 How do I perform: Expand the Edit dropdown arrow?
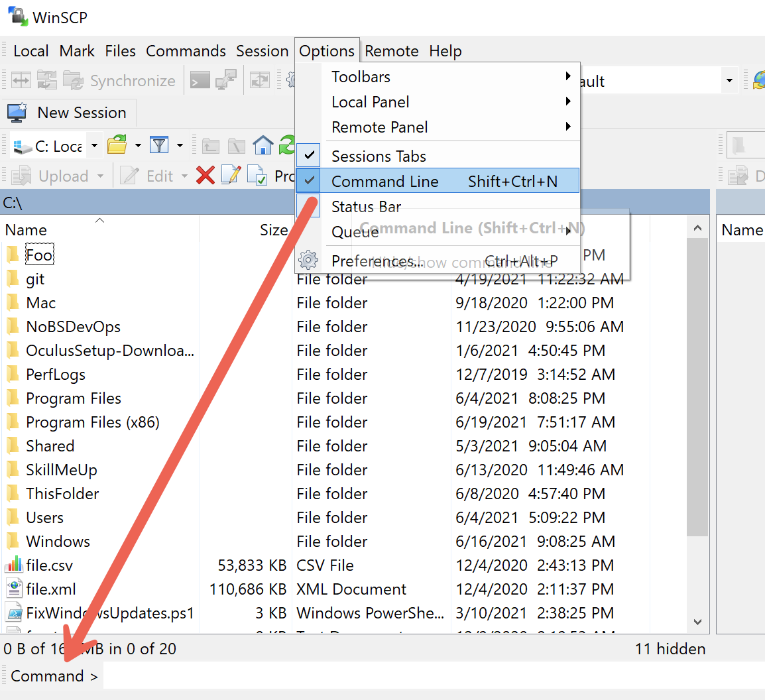coord(184,176)
